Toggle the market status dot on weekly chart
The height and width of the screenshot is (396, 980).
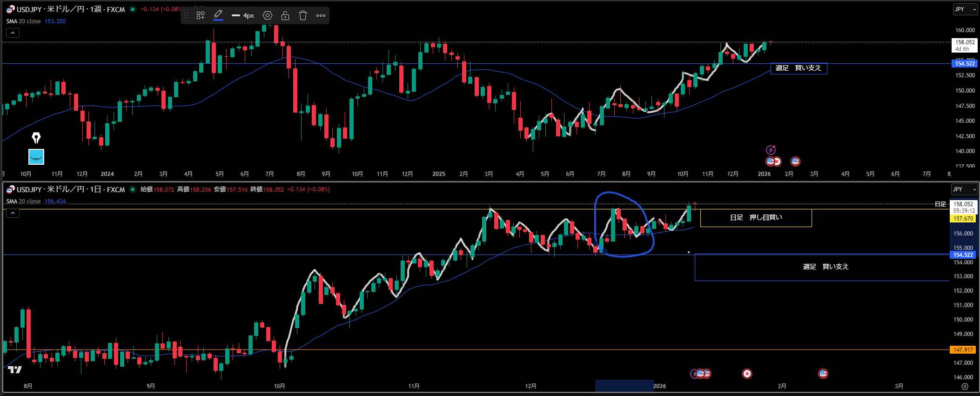pos(133,9)
